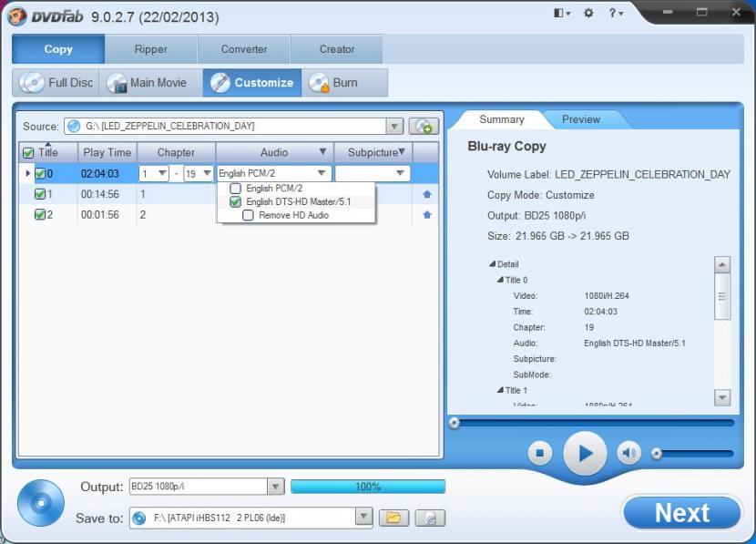756x544 pixels.
Task: Select Customize copy mode
Action: [252, 83]
